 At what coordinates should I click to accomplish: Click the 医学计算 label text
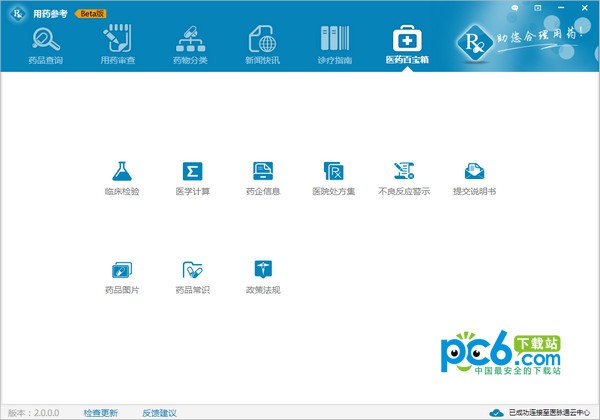192,191
